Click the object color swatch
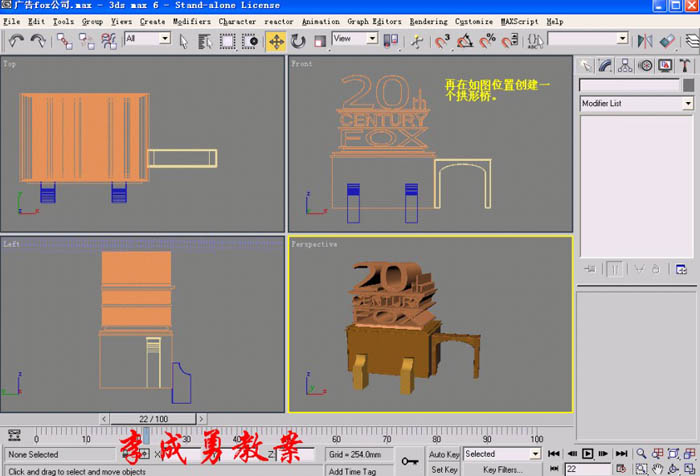 (688, 85)
